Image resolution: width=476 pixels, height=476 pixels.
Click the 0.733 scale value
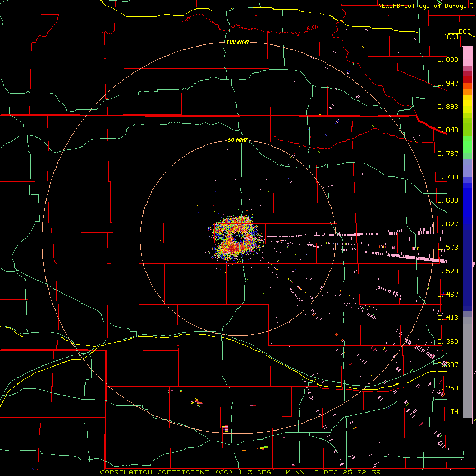(x=448, y=177)
